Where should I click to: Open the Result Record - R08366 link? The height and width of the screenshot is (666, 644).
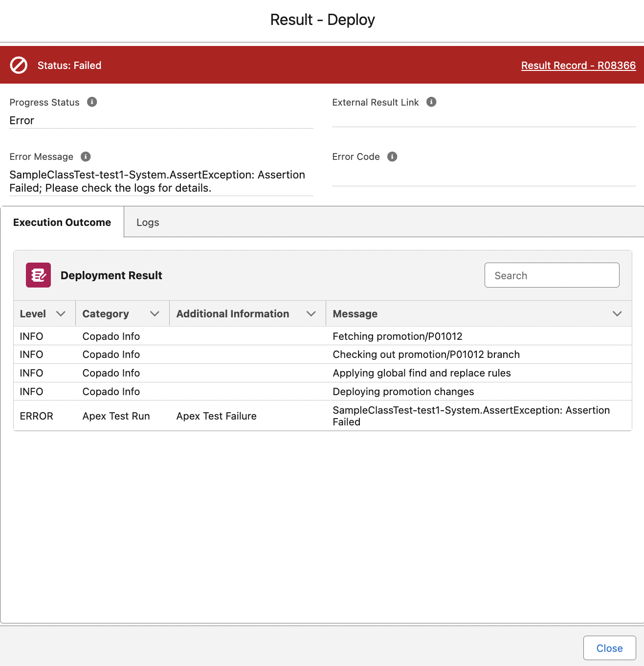coord(578,66)
